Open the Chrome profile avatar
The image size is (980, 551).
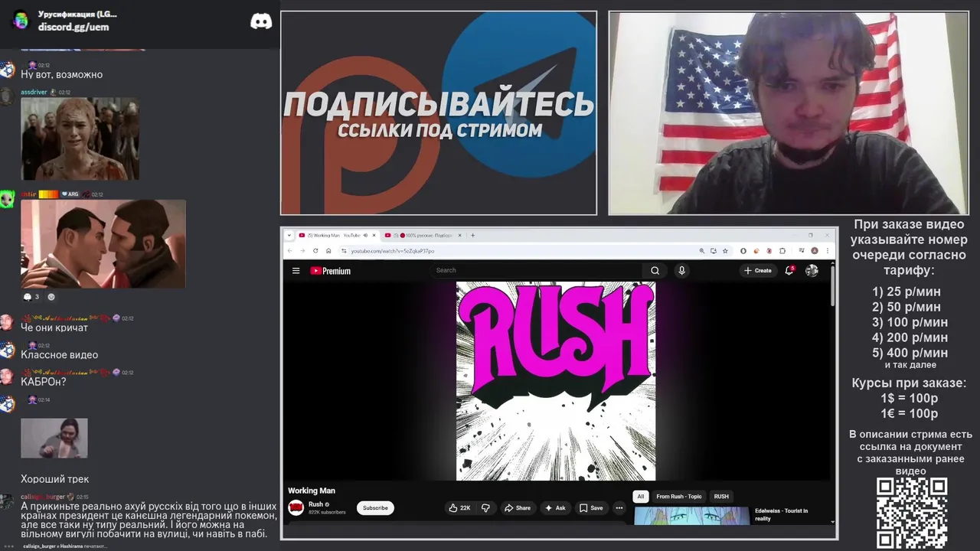click(815, 250)
